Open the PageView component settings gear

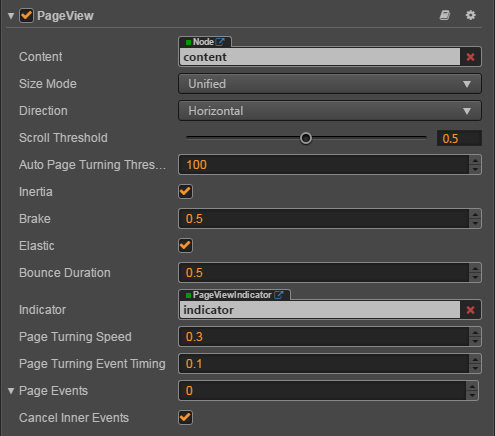coord(470,15)
